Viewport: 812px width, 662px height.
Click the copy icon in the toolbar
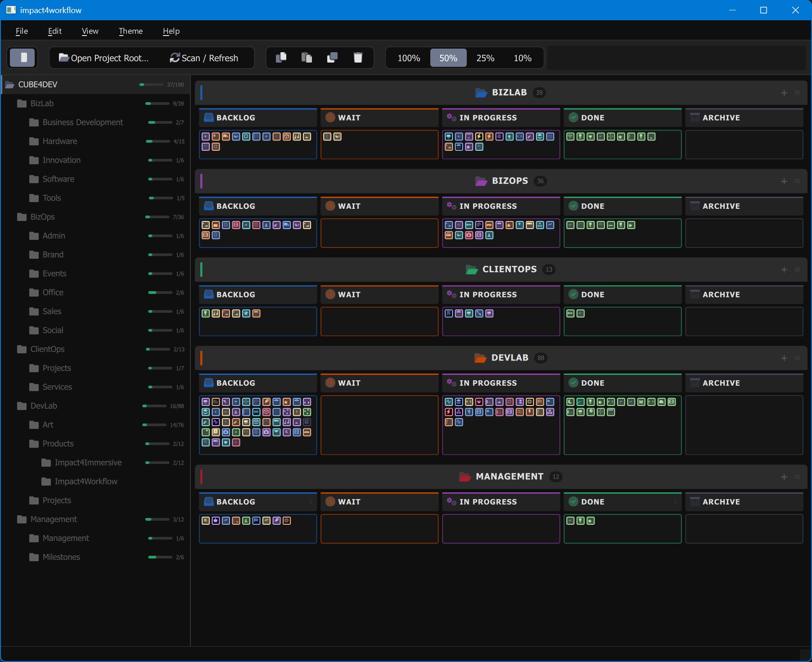coord(281,58)
